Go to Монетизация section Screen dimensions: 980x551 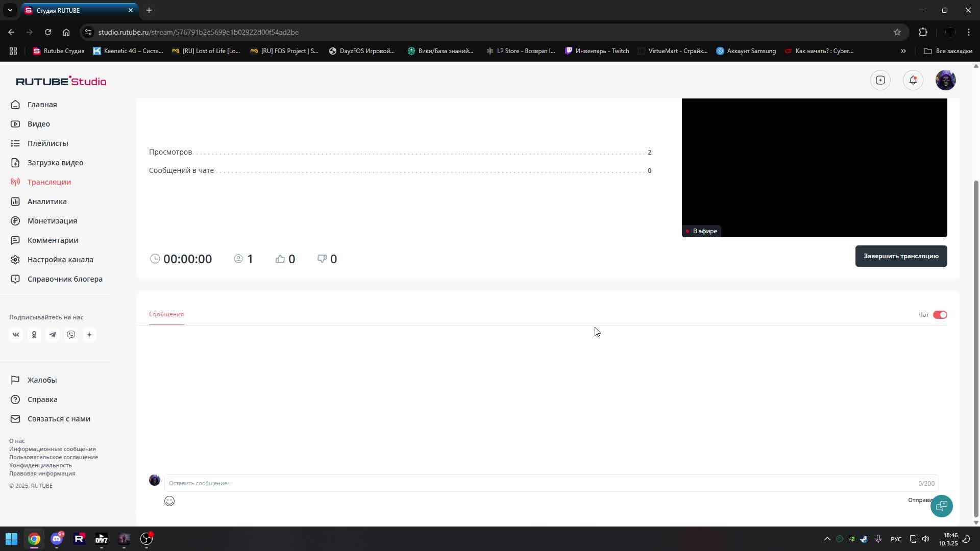52,221
